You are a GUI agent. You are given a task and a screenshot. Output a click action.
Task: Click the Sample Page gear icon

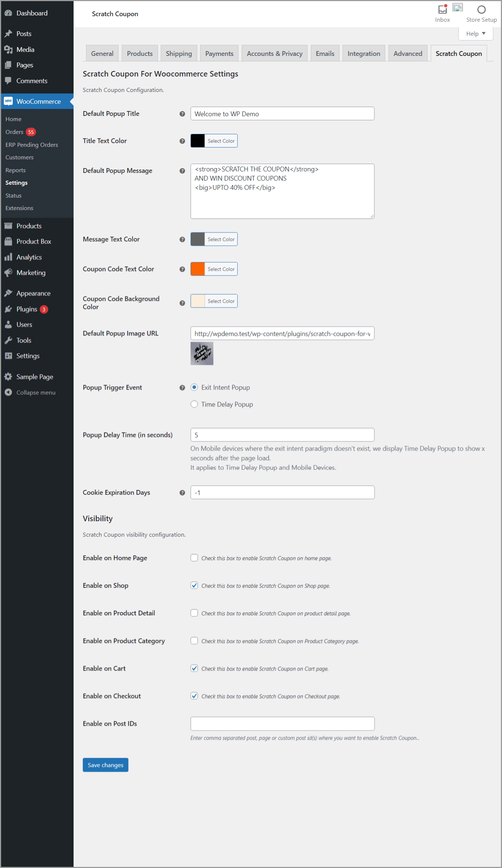click(8, 377)
